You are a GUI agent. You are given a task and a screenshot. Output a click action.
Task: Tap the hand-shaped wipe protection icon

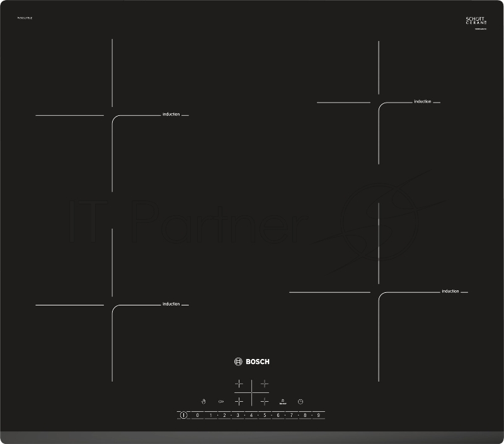[x=203, y=401]
